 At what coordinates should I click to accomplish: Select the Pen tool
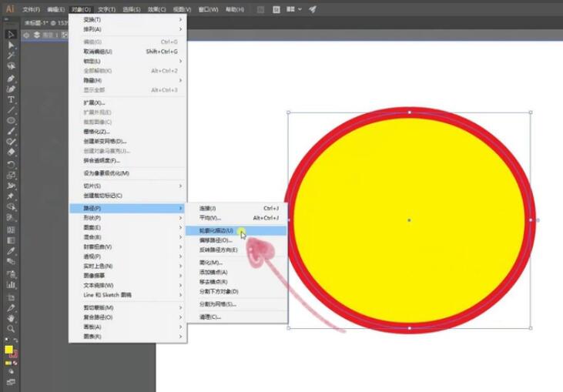pyautogui.click(x=11, y=79)
